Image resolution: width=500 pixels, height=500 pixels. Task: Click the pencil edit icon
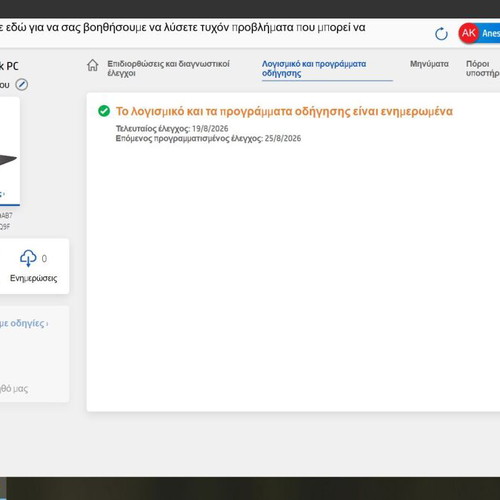tap(22, 85)
